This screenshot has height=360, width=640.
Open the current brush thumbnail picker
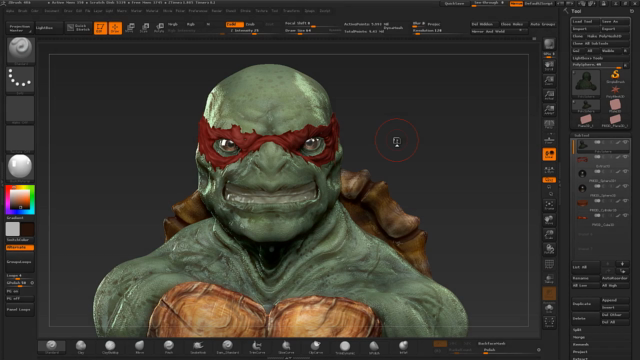pyautogui.click(x=20, y=50)
